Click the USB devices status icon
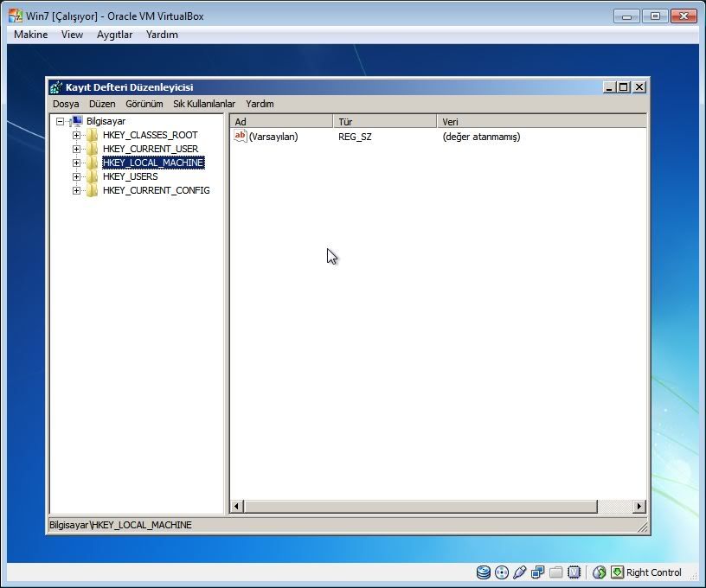 [519, 572]
